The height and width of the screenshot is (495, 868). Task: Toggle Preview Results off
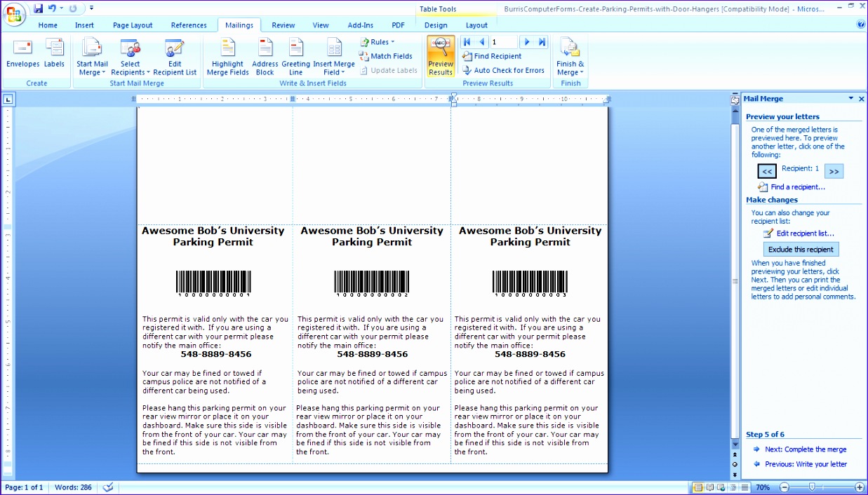click(x=441, y=56)
